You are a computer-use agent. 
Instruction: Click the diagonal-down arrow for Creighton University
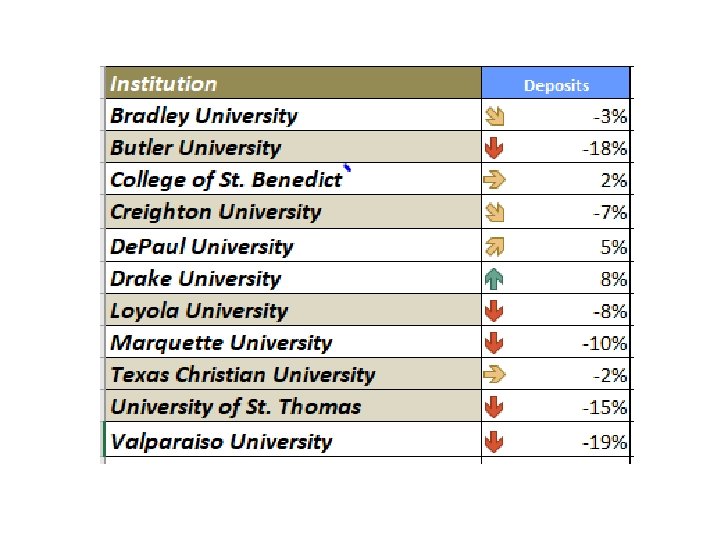pos(494,212)
